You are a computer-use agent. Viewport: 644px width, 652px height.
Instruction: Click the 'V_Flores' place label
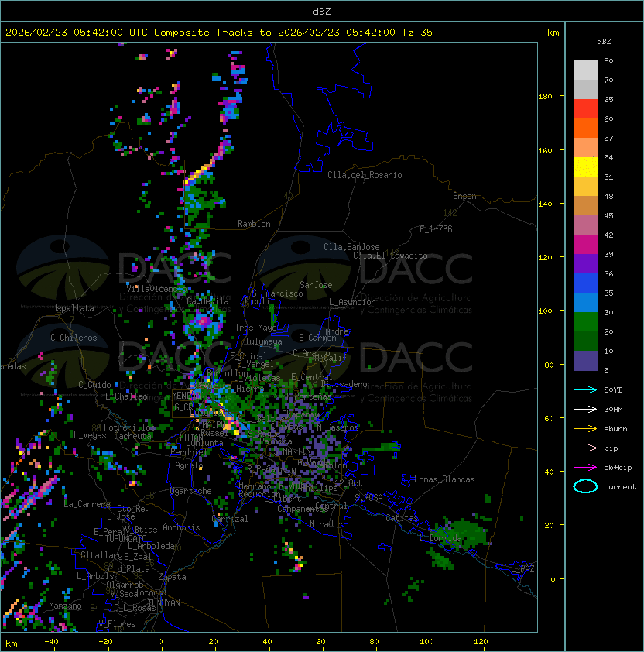(117, 624)
